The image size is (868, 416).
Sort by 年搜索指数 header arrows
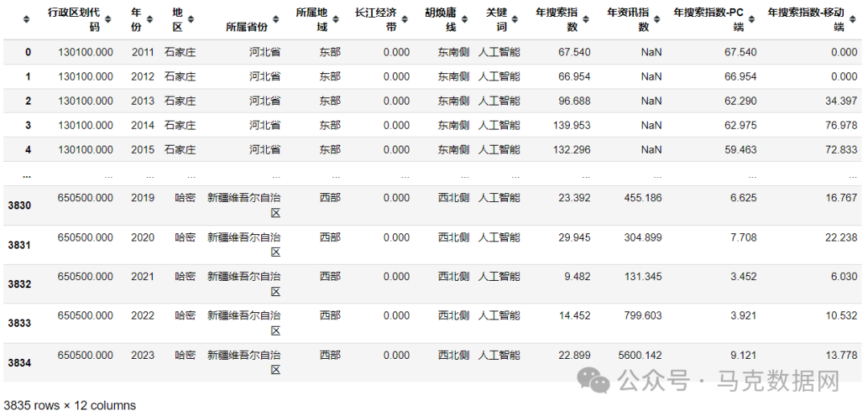(586, 19)
